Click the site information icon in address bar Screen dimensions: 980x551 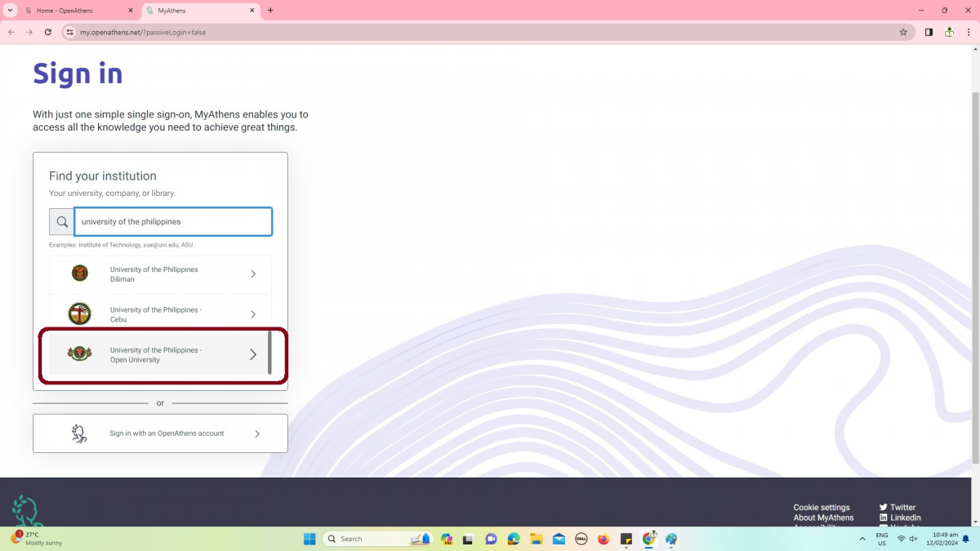click(69, 32)
